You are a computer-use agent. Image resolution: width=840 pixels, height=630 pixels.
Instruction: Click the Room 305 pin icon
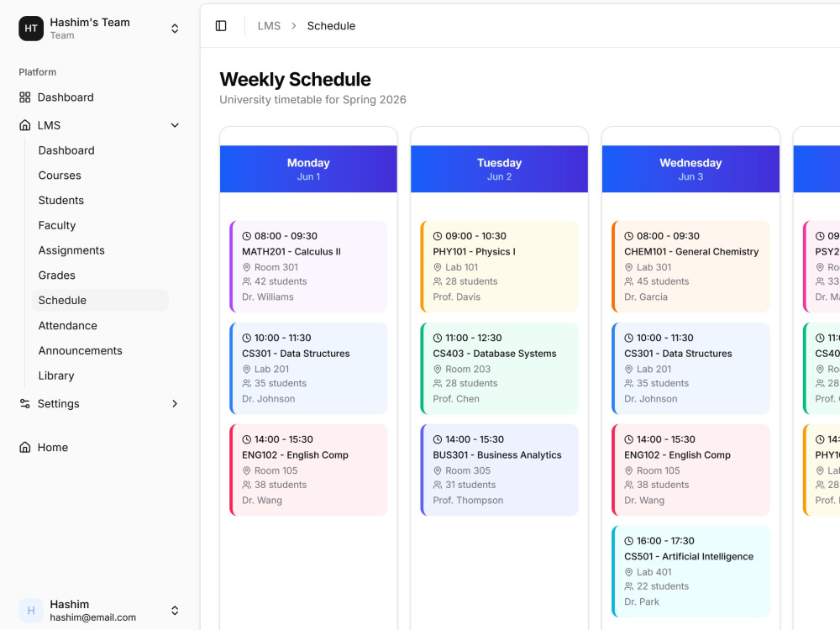coord(438,471)
